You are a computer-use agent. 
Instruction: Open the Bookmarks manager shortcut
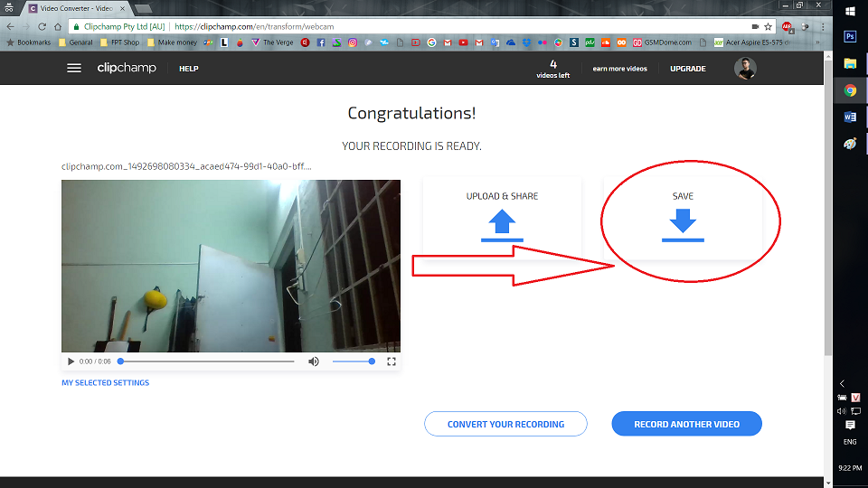point(28,42)
